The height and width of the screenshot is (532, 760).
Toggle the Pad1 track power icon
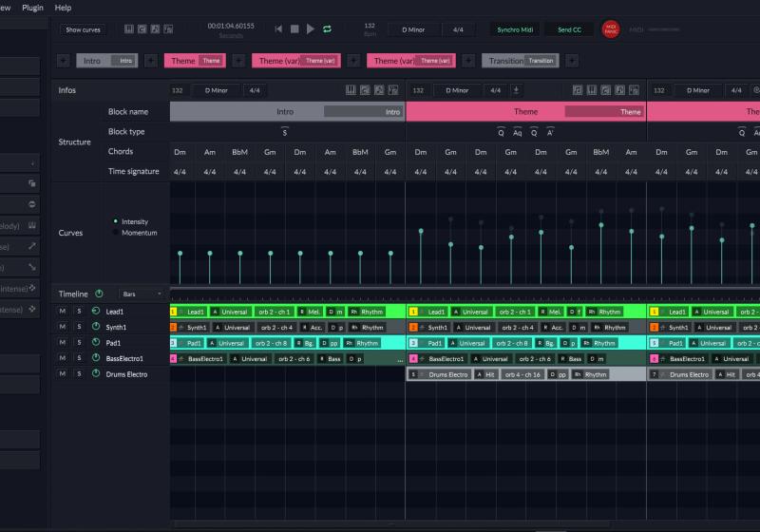pyautogui.click(x=96, y=342)
